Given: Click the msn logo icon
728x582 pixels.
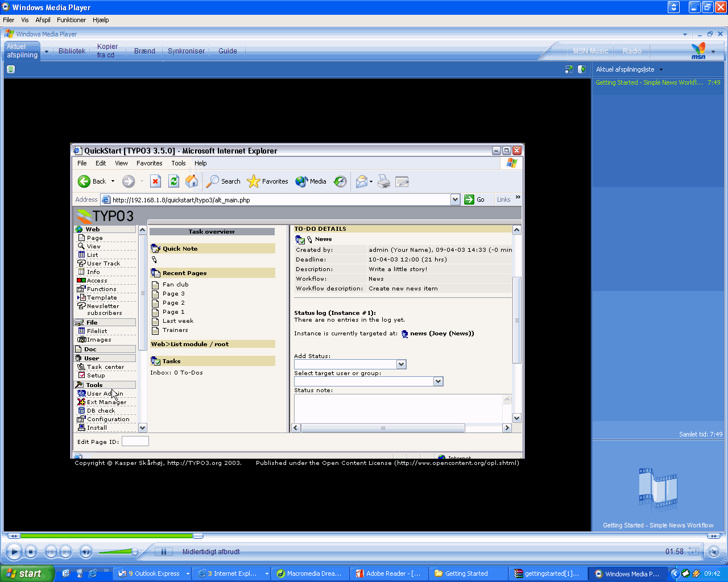Looking at the screenshot, I should pyautogui.click(x=698, y=51).
